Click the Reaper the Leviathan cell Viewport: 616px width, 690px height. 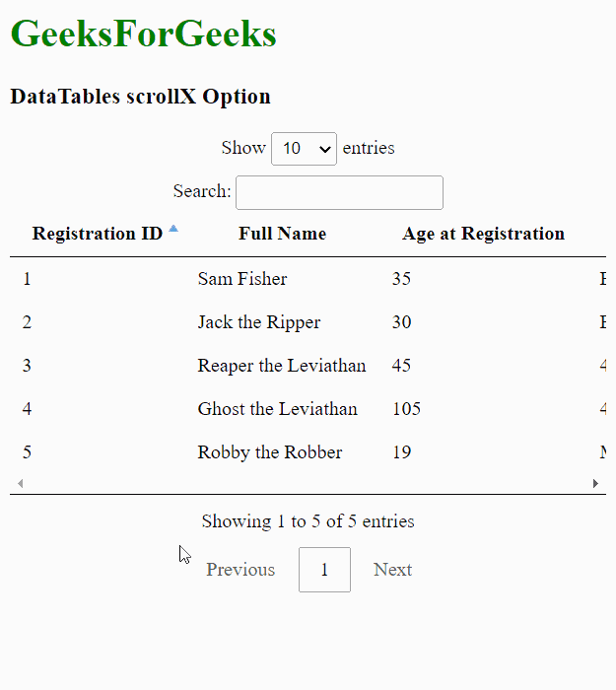(x=281, y=366)
